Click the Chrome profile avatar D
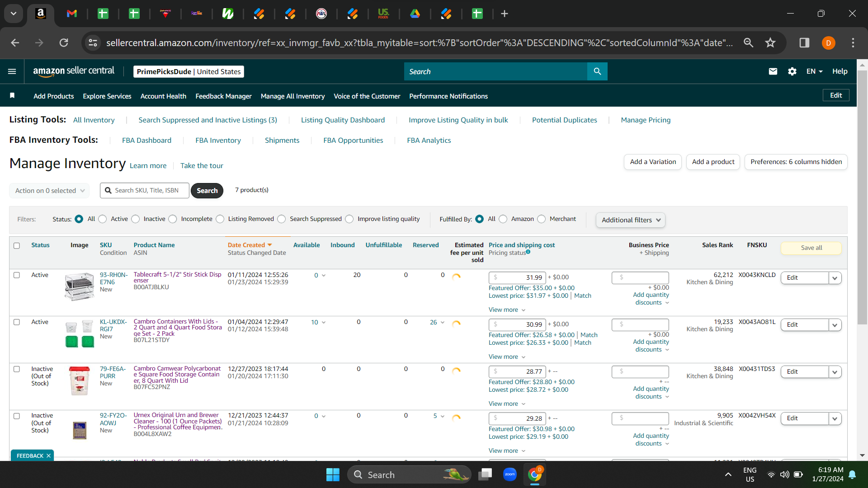 pos(828,43)
